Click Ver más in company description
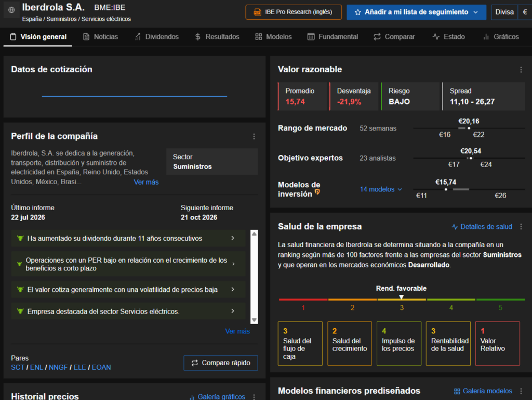This screenshot has height=400, width=532. [146, 183]
